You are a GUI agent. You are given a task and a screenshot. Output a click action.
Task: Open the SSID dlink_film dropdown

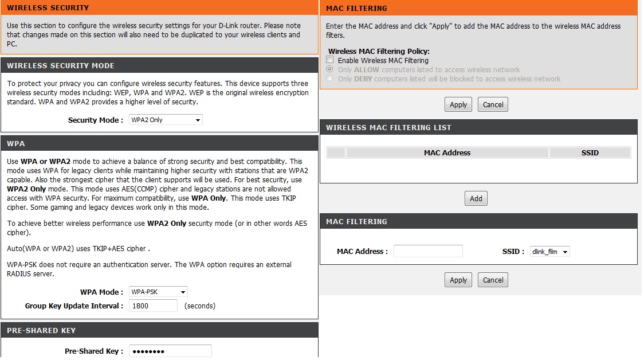(x=550, y=252)
